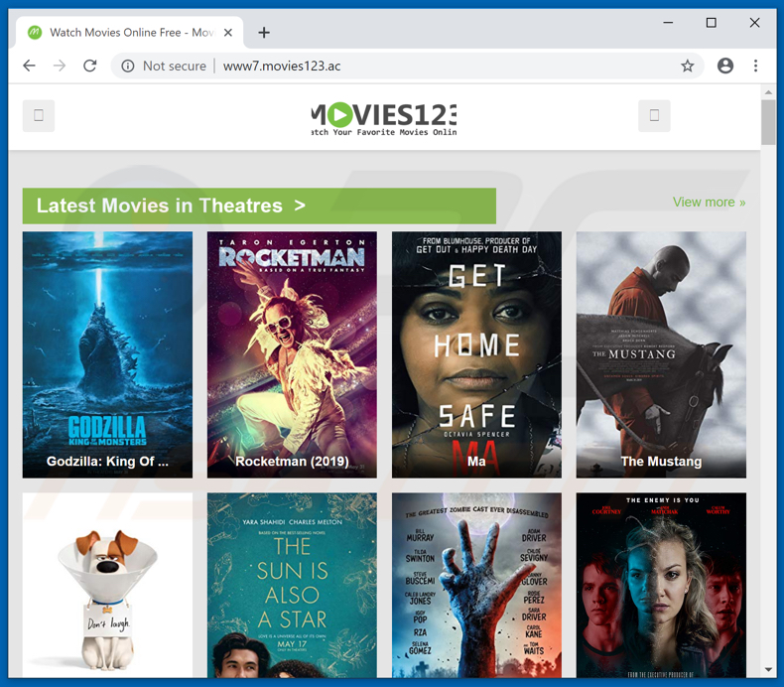Open The Mustang movie poster

point(661,354)
